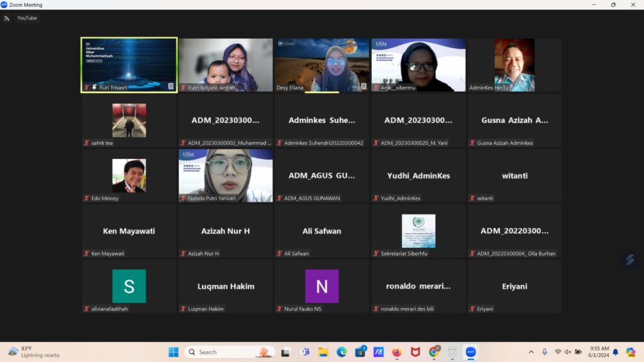Toggle the system volume mute icon
Image resolution: width=644 pixels, height=362 pixels.
click(568, 352)
